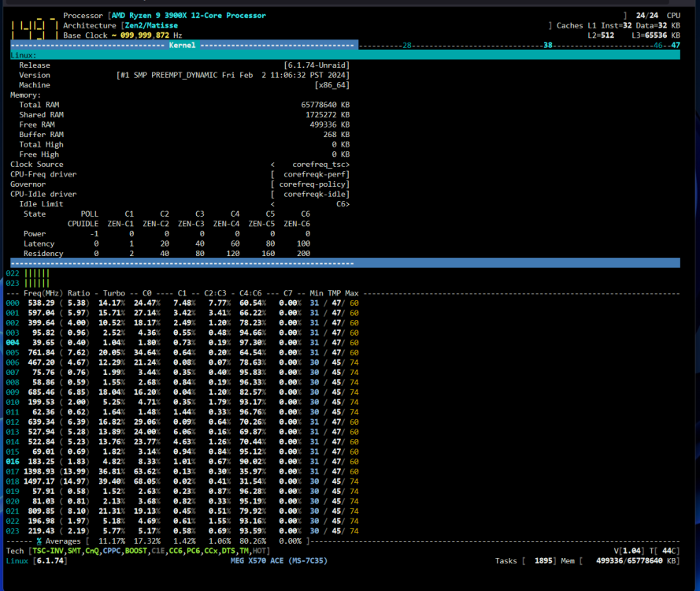Click the Averages C4:C6 value 80.26%

[253, 541]
